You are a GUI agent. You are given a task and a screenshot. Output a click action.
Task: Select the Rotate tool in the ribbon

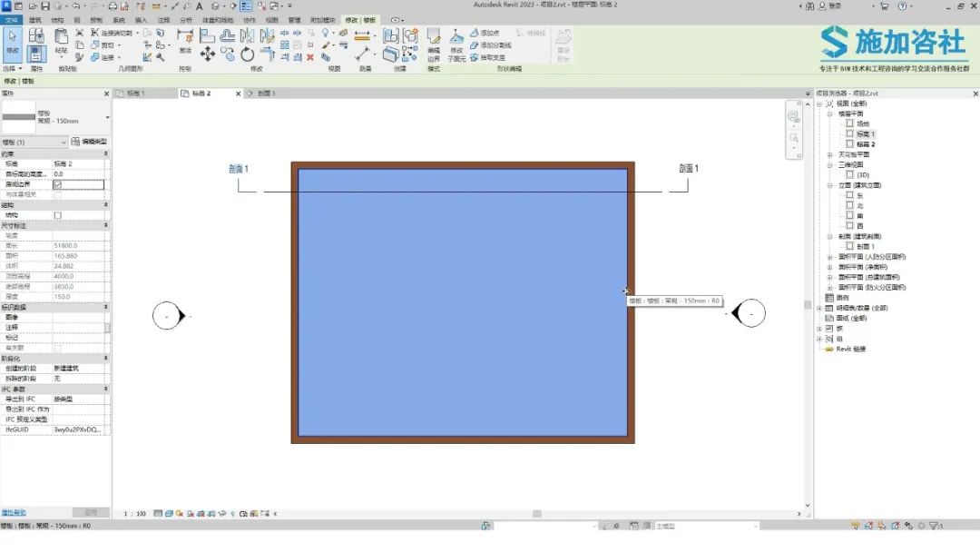248,54
